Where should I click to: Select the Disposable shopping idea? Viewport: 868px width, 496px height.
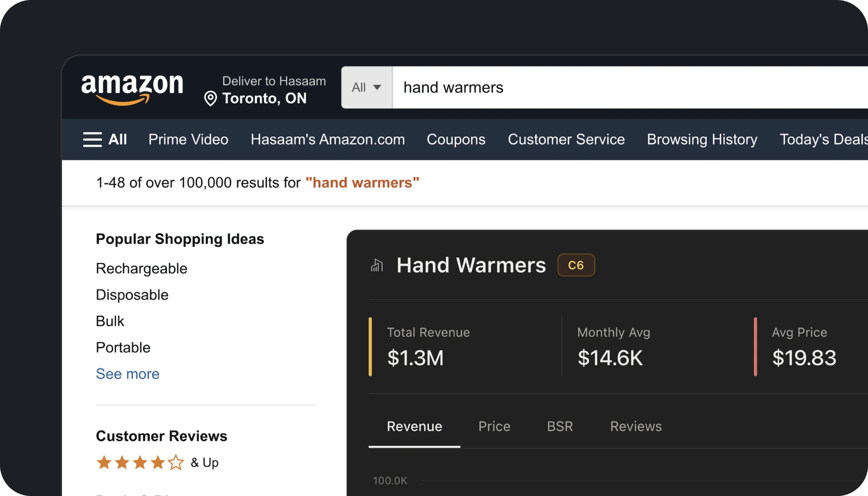click(x=132, y=295)
